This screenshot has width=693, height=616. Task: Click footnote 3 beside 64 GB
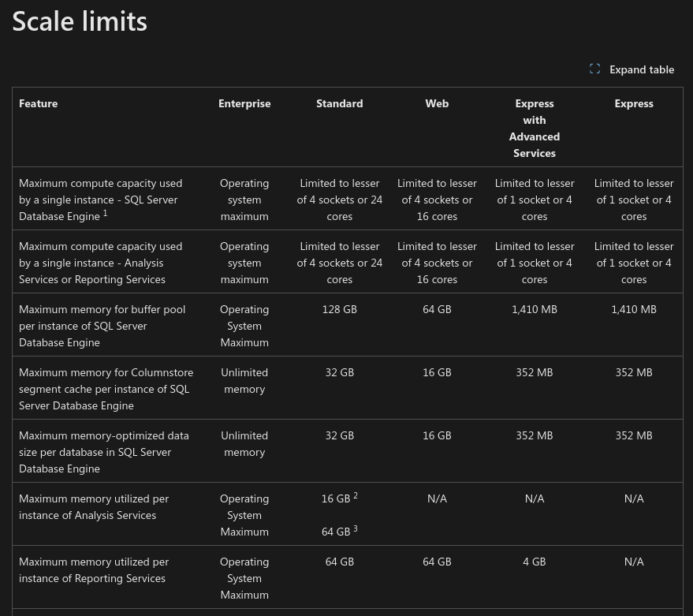pyautogui.click(x=356, y=529)
